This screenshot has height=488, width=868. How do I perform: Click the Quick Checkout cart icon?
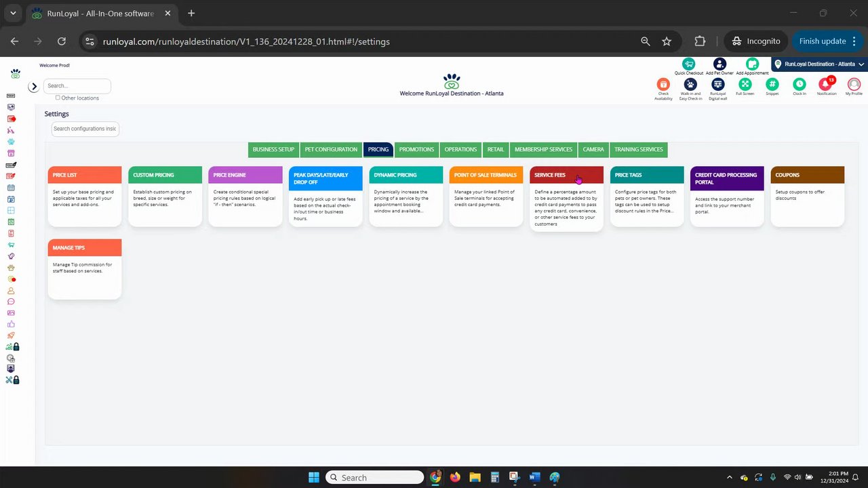688,64
